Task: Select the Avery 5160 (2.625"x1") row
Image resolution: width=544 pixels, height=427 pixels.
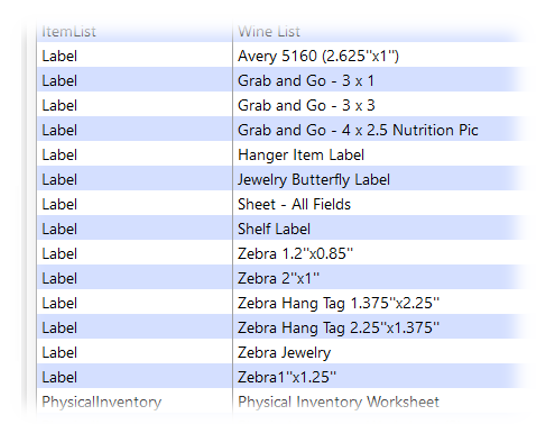Action: tap(283, 56)
